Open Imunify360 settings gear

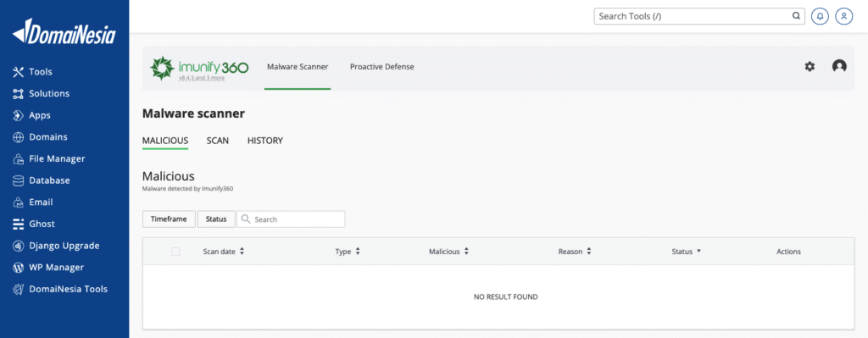click(810, 66)
